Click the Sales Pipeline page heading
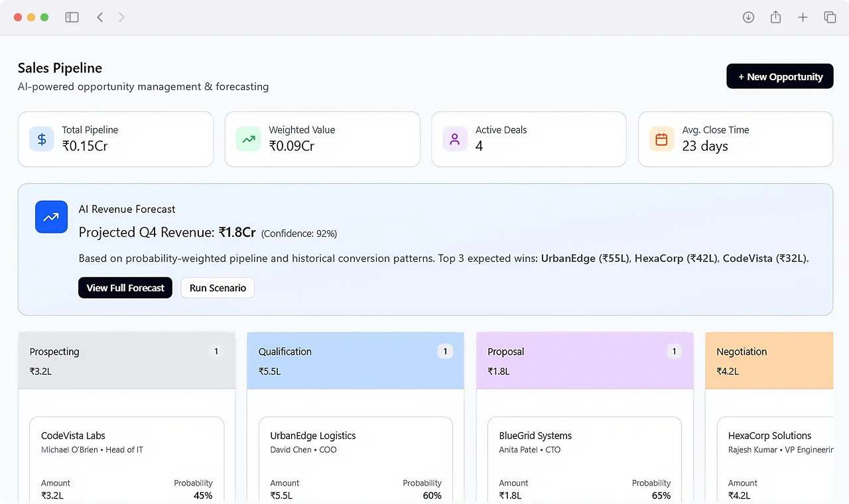Image resolution: width=849 pixels, height=504 pixels. click(x=60, y=68)
